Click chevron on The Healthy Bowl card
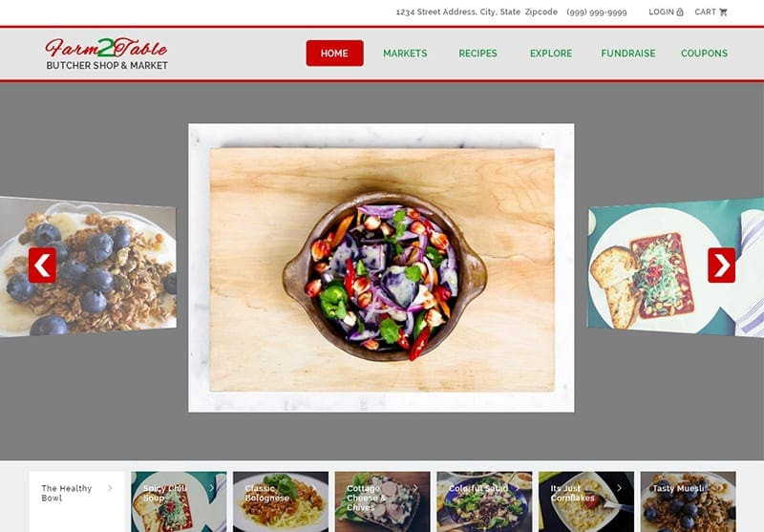This screenshot has width=764, height=532. point(110,488)
